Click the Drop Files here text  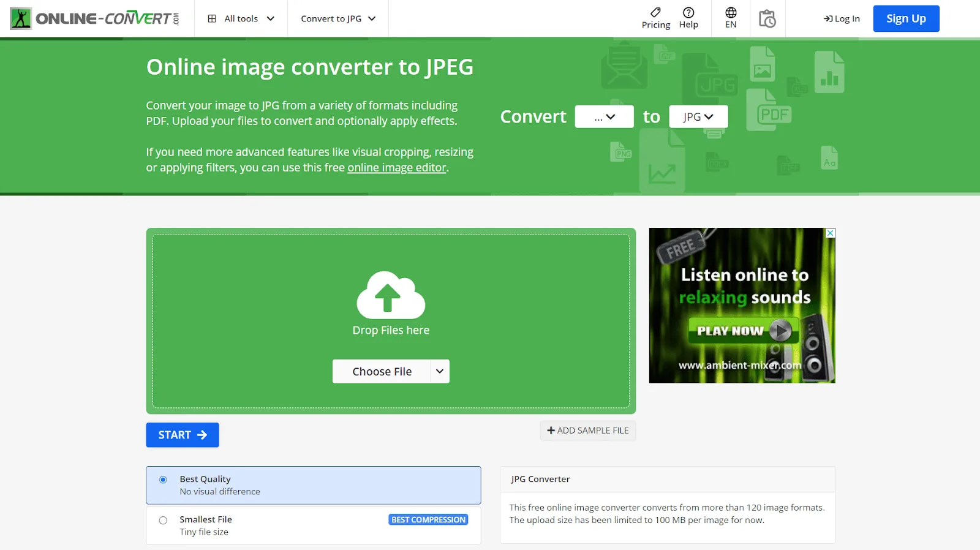[391, 330]
